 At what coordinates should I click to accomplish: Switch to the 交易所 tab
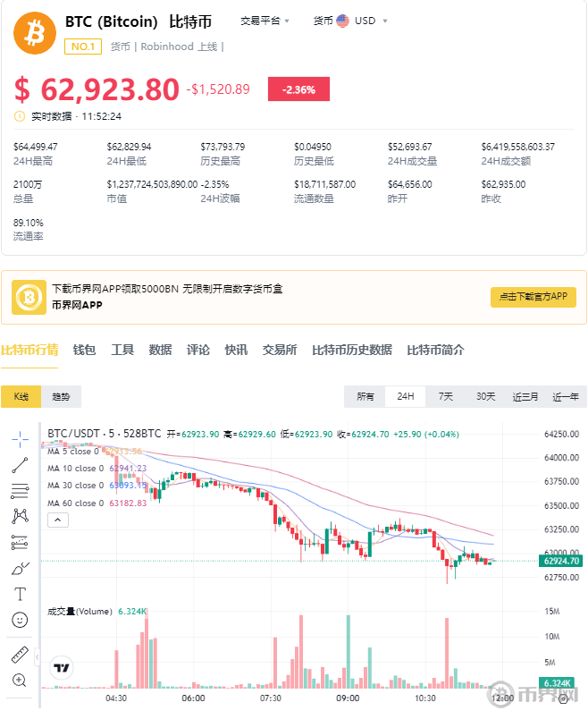[x=279, y=350]
